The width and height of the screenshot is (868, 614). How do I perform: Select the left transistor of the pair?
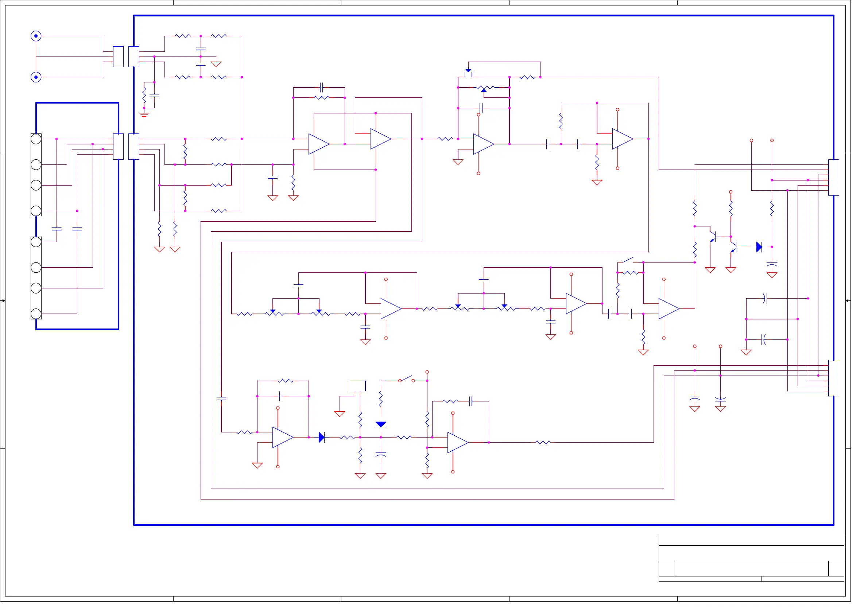(x=713, y=237)
